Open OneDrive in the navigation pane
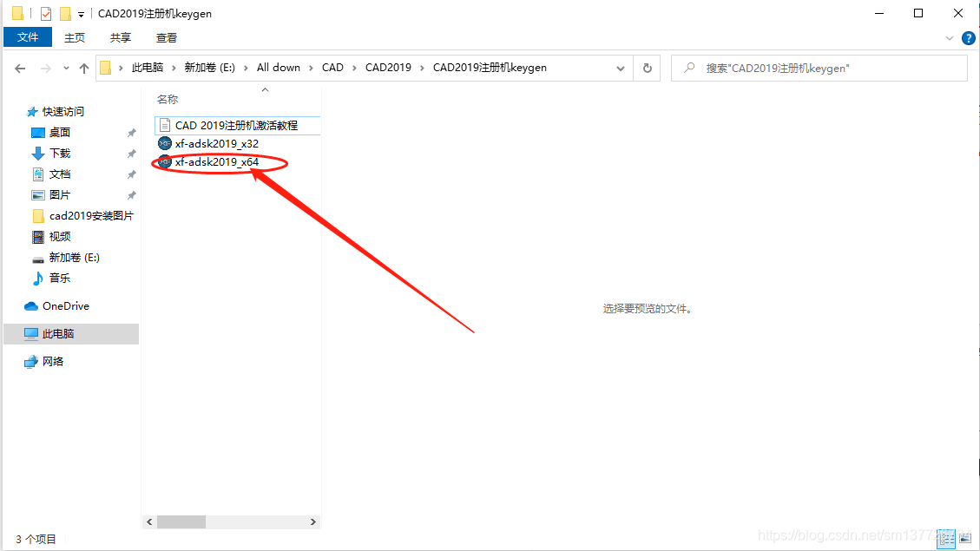Image resolution: width=980 pixels, height=551 pixels. 66,306
